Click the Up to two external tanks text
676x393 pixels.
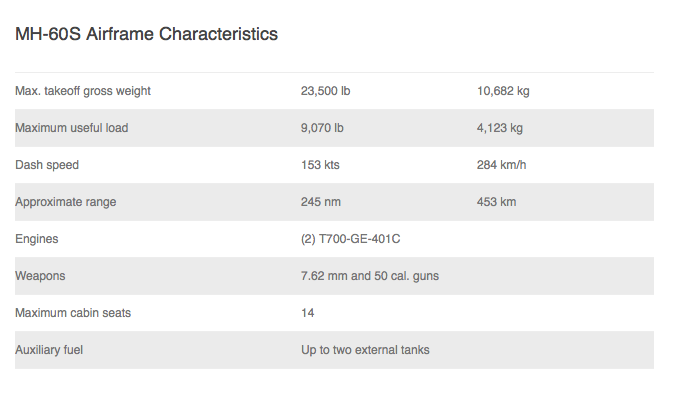[x=365, y=350]
